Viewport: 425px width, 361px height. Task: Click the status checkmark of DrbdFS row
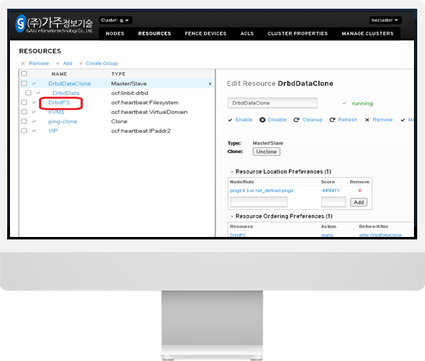[x=34, y=103]
